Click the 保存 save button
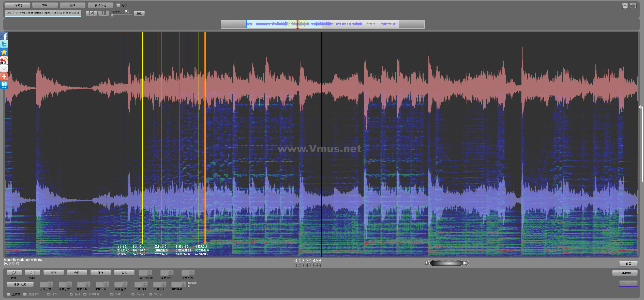644x300 pixels. [x=100, y=273]
